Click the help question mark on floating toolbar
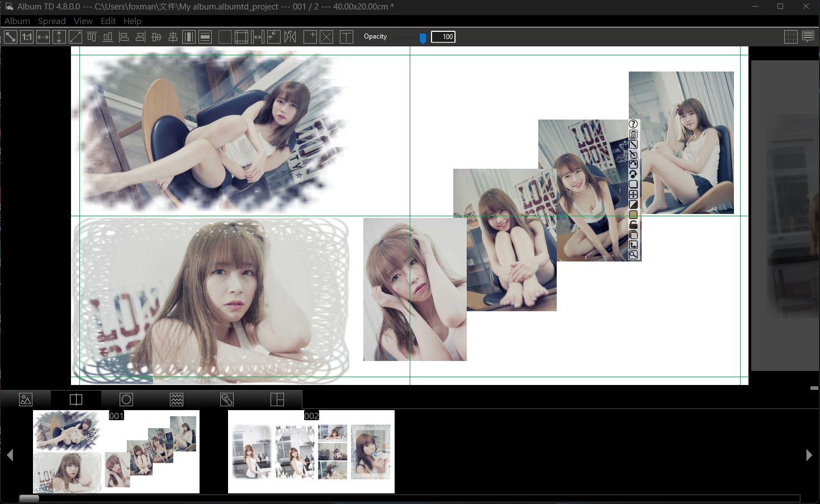 633,124
